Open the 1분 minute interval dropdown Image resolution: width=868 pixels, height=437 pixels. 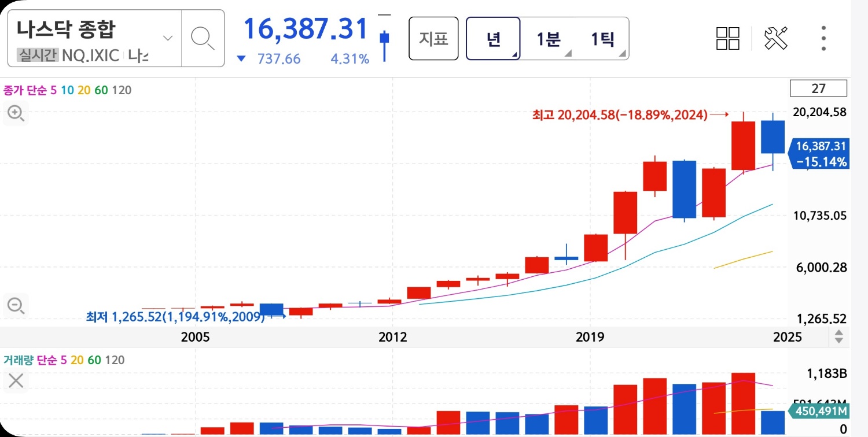pyautogui.click(x=547, y=39)
